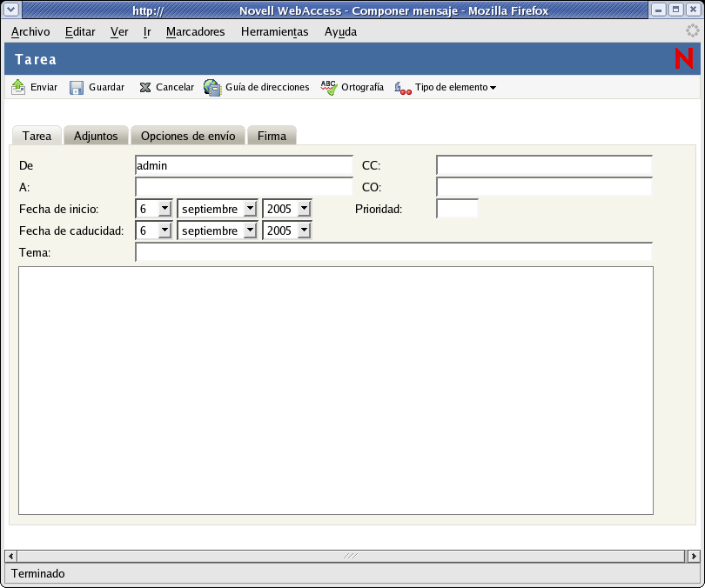Click the Firefox throbber activity icon
Screen dimensions: 705x588
click(693, 30)
